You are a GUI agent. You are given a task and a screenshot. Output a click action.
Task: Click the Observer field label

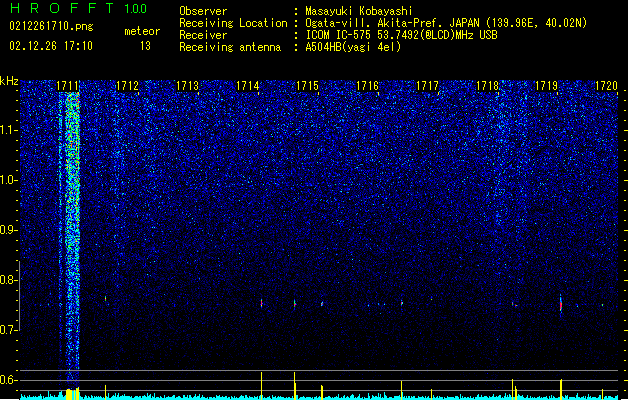click(x=203, y=11)
